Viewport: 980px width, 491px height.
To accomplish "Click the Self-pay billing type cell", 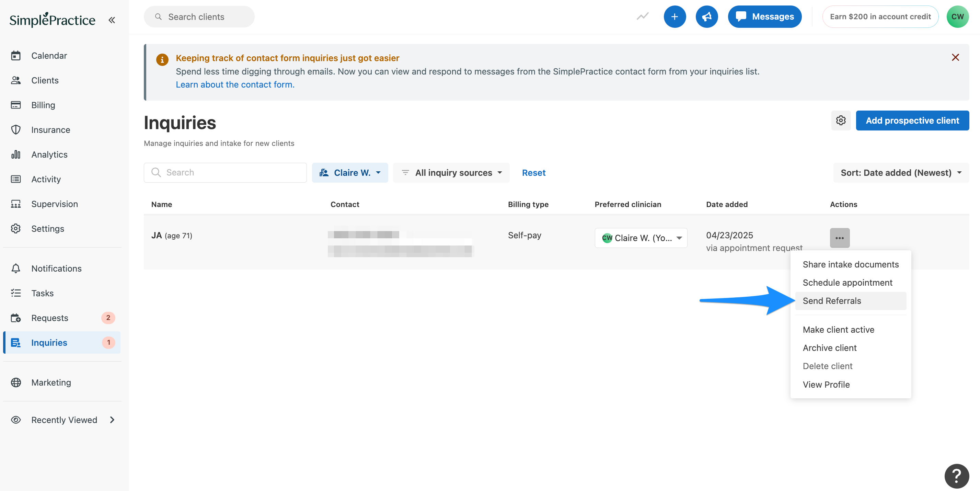I will [524, 235].
